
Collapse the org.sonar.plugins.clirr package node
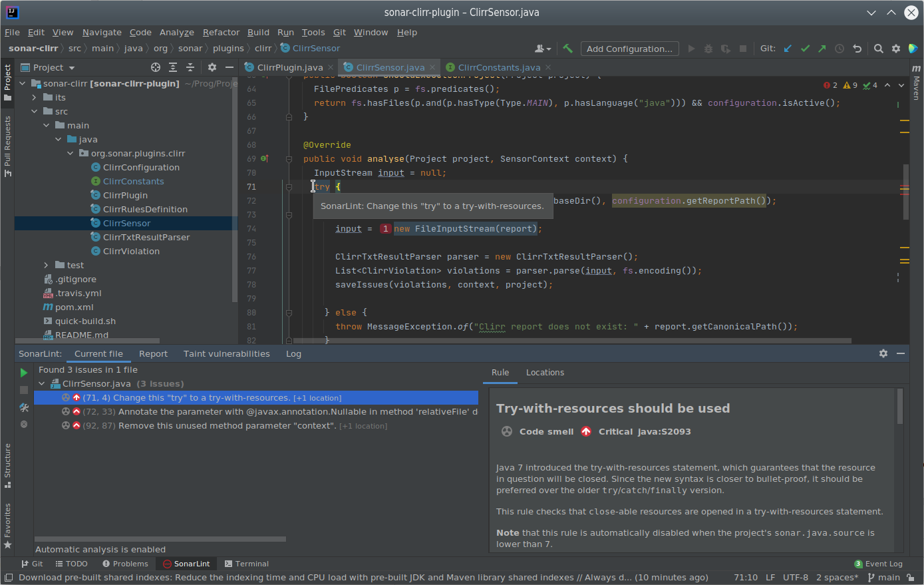click(70, 153)
